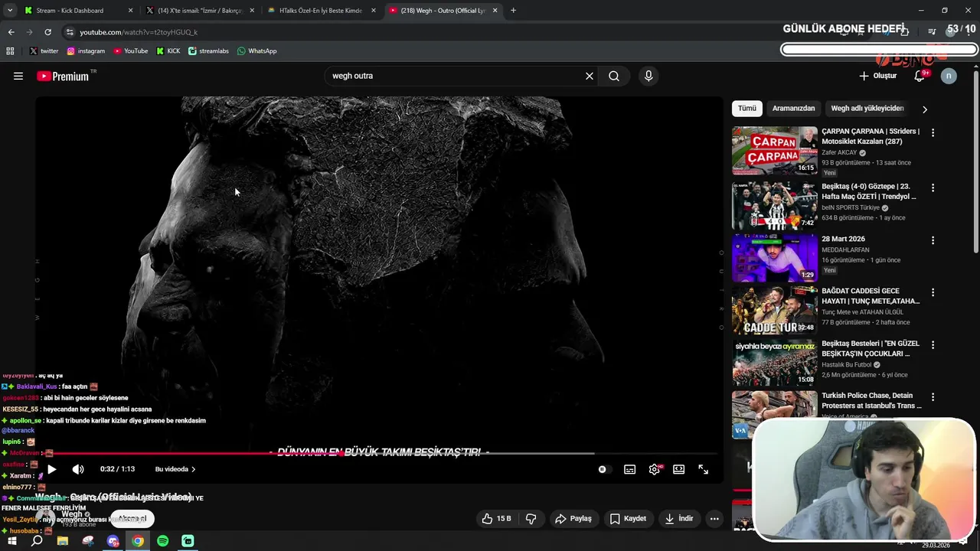Open WhatsApp bookmark
980x551 pixels.
(256, 51)
